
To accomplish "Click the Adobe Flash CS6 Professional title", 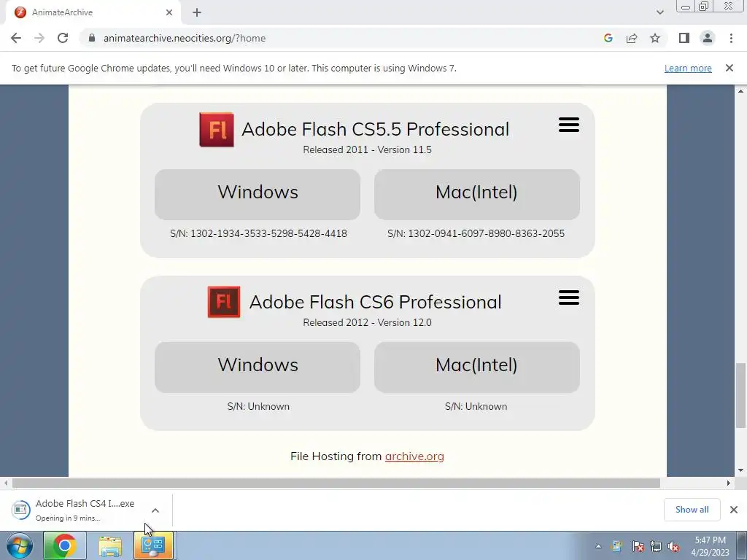I will (376, 302).
